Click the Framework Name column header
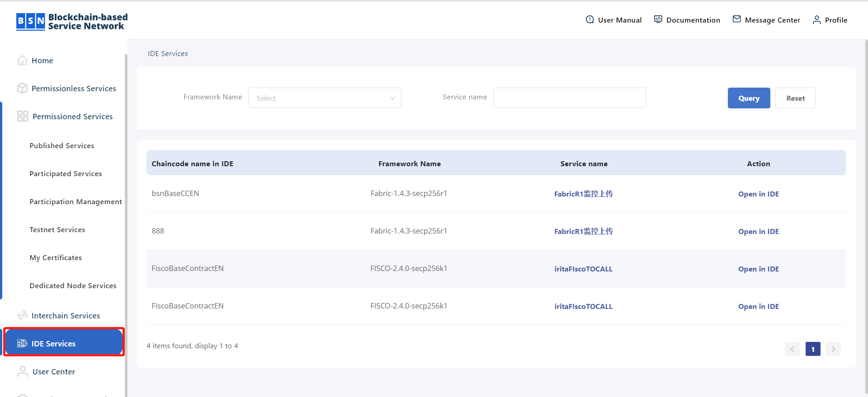Viewport: 868px width, 397px height. click(410, 163)
